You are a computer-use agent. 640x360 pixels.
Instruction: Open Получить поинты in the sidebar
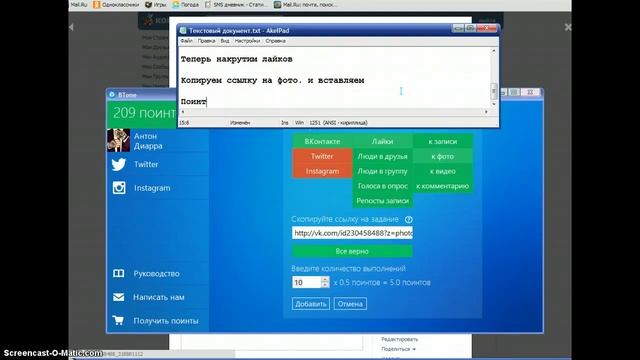coord(158,321)
